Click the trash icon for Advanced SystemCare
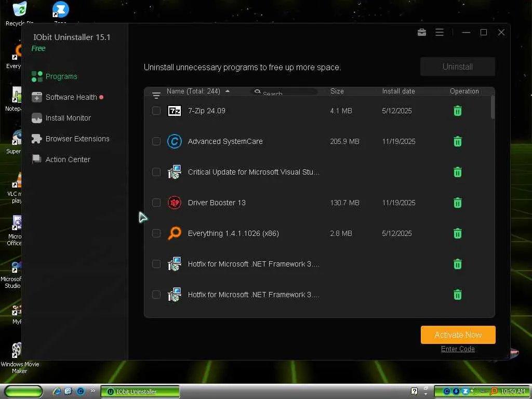This screenshot has height=399, width=532. coord(457,141)
